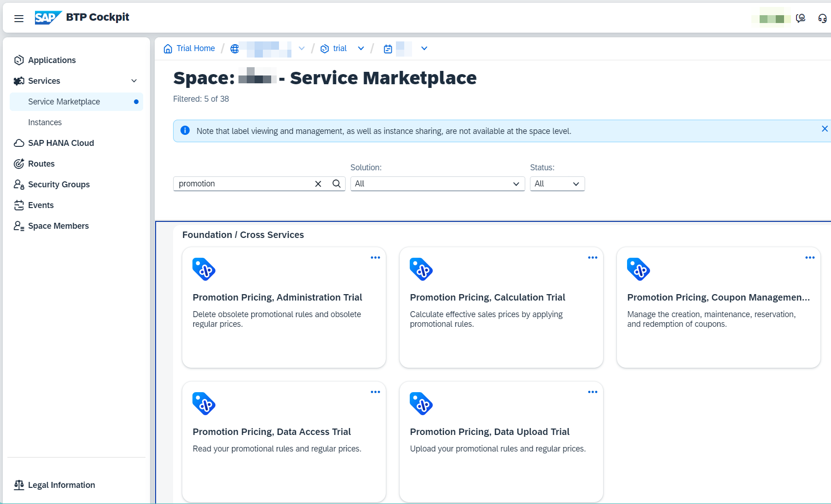Go to Trial Home breadcrumb link
This screenshot has height=504, width=831.
[x=196, y=48]
